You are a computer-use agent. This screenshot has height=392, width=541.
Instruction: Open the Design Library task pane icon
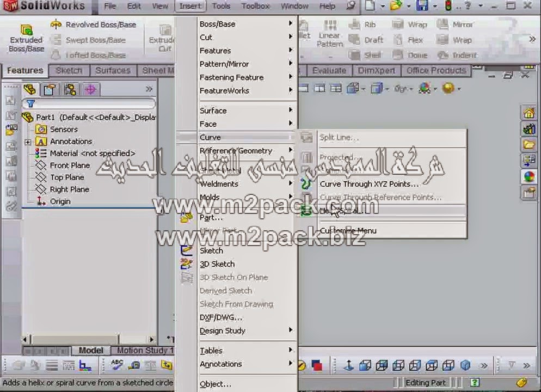528,129
